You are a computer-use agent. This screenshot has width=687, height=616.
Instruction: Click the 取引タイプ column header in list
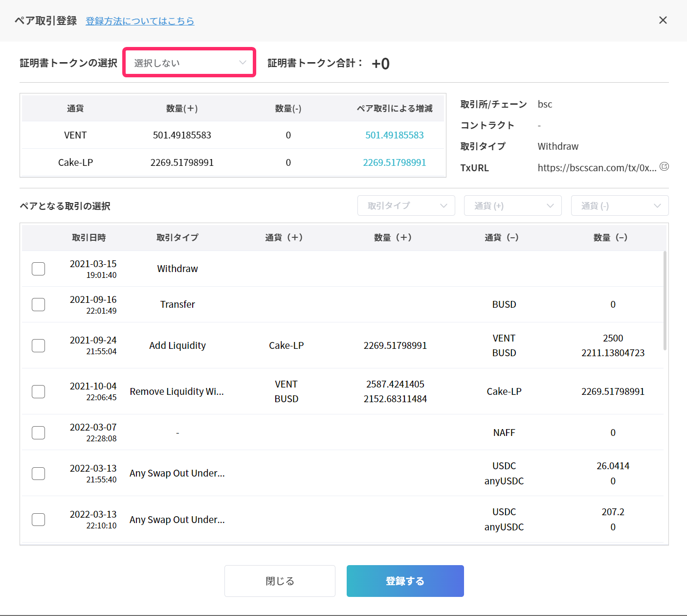tap(177, 237)
